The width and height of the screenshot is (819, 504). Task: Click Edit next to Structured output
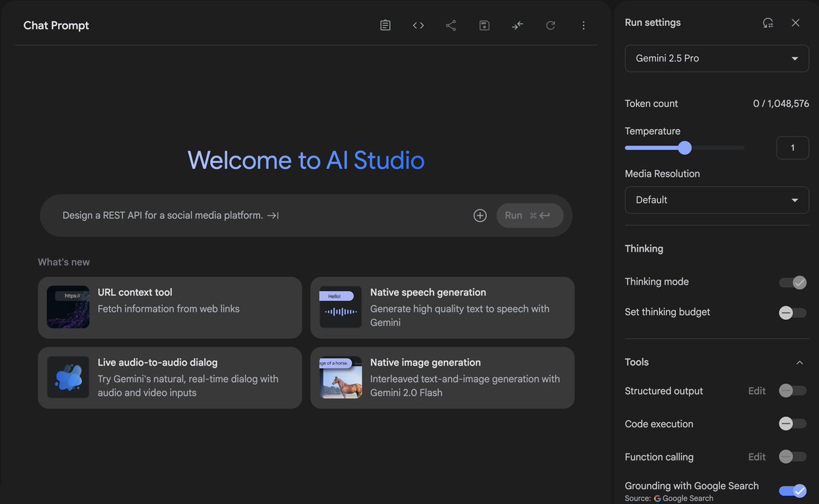coord(757,391)
